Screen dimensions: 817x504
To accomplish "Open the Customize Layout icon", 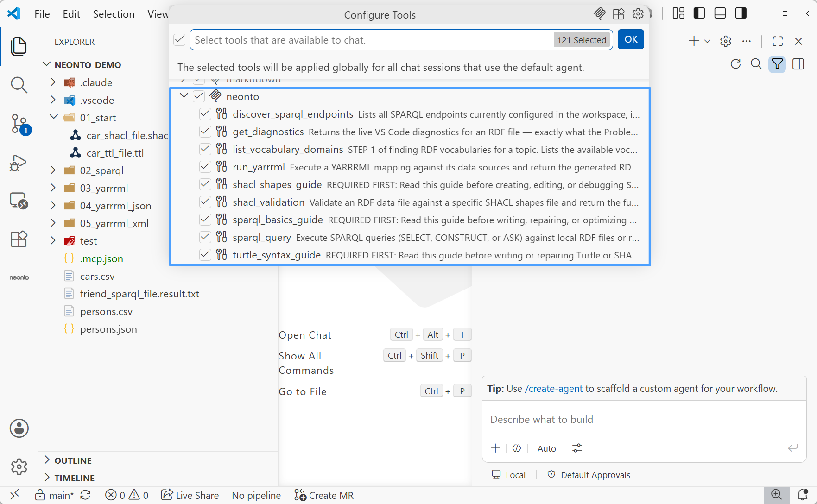I will (678, 13).
